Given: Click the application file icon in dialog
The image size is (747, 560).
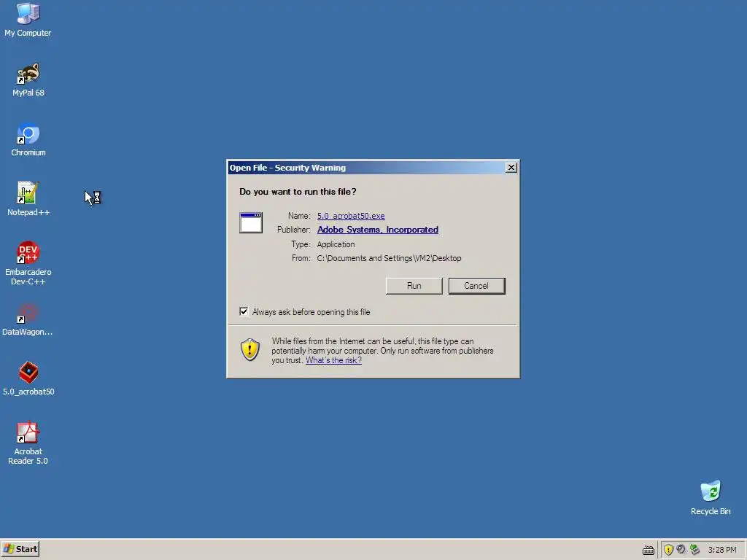Looking at the screenshot, I should tap(251, 223).
